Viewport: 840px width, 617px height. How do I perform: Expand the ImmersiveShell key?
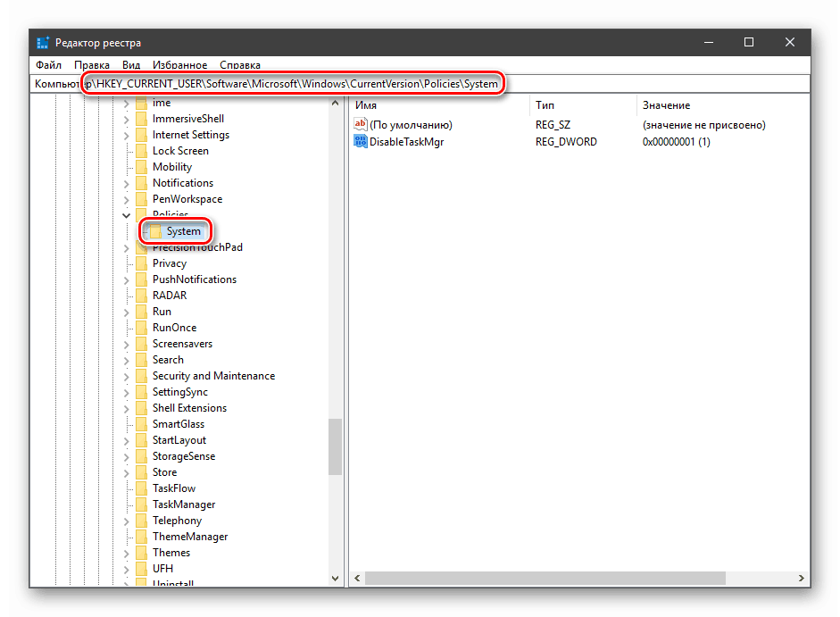click(127, 119)
